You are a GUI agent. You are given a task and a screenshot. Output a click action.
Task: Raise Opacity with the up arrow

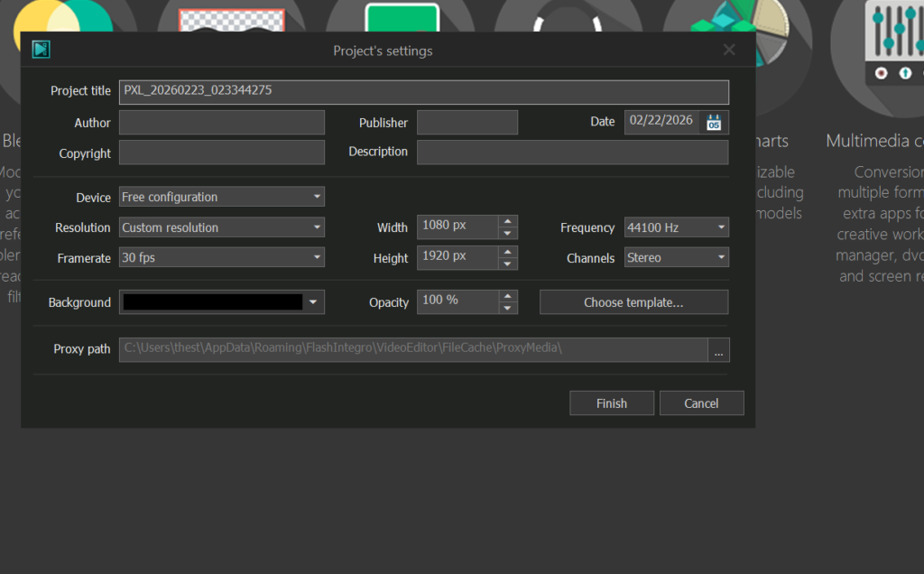point(509,296)
